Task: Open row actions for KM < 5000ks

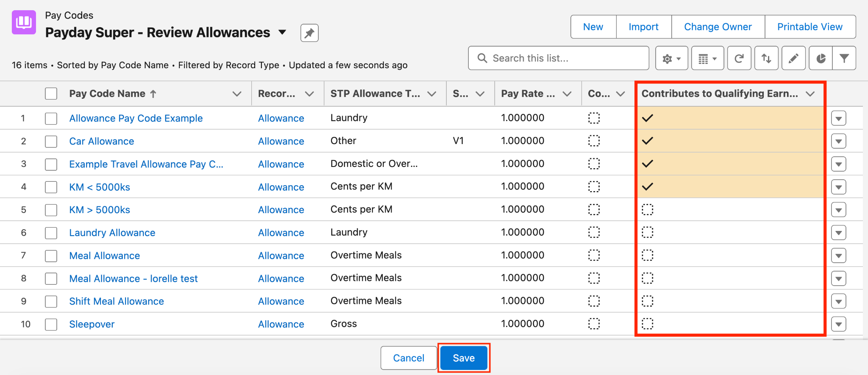Action: pyautogui.click(x=839, y=187)
